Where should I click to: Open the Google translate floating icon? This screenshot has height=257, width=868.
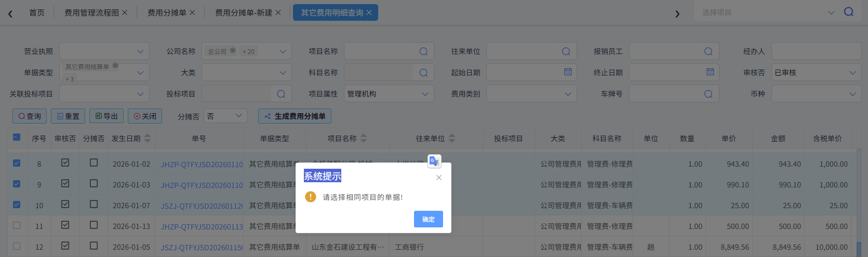click(x=434, y=161)
